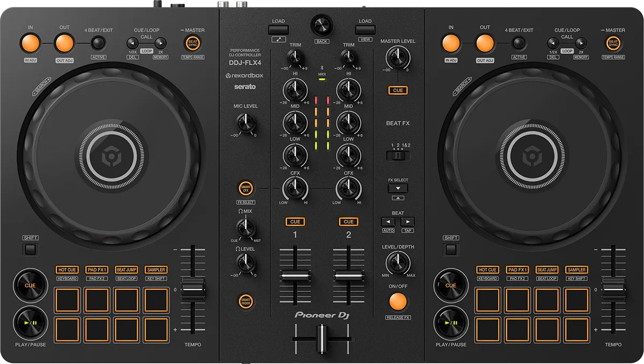Enable the SMART FADER button
Screen dimensions: 644x364
pos(246,301)
